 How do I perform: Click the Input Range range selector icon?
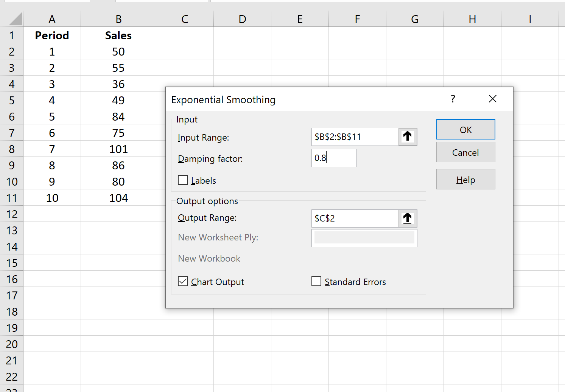pos(408,137)
